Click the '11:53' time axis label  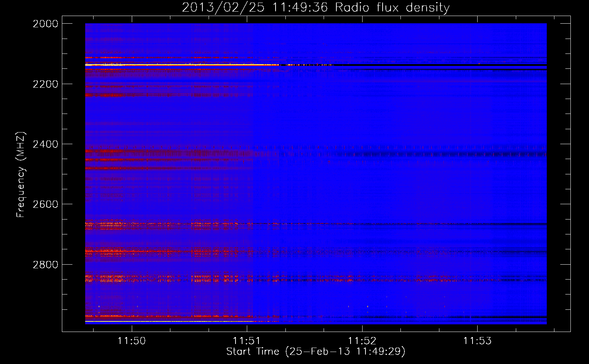click(x=477, y=341)
